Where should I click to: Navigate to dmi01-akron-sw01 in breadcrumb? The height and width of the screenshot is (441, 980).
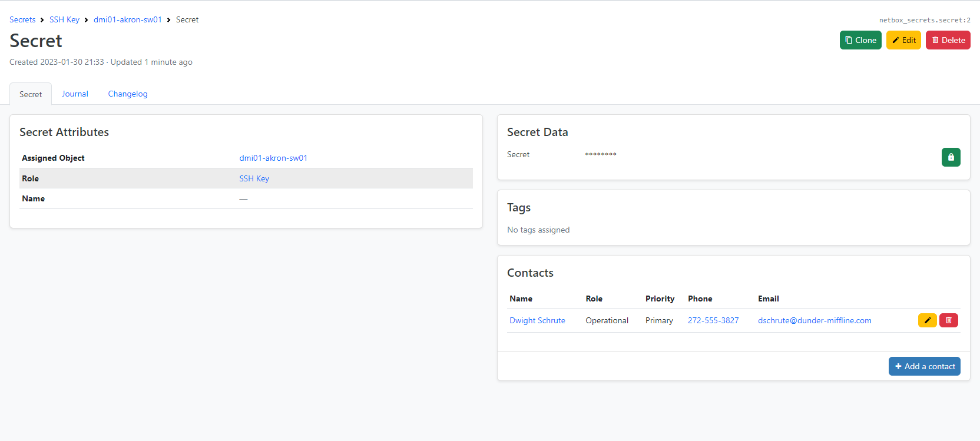point(127,19)
